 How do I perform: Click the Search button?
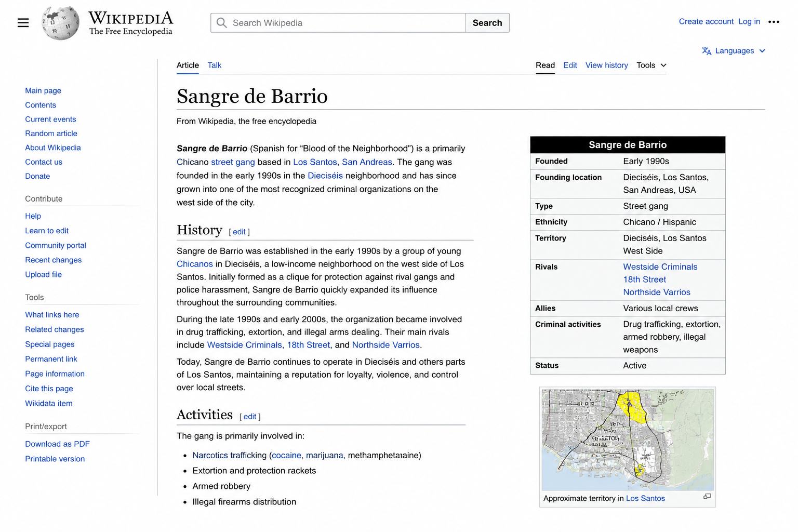(487, 23)
